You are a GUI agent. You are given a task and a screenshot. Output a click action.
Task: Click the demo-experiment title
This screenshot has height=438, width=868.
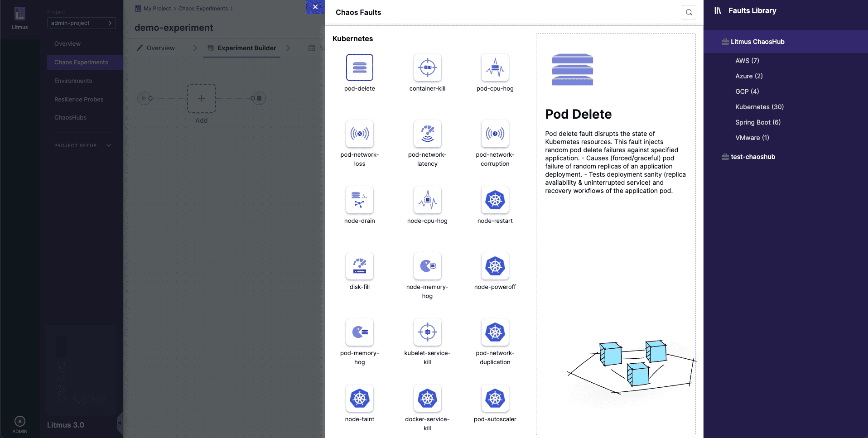coord(174,28)
